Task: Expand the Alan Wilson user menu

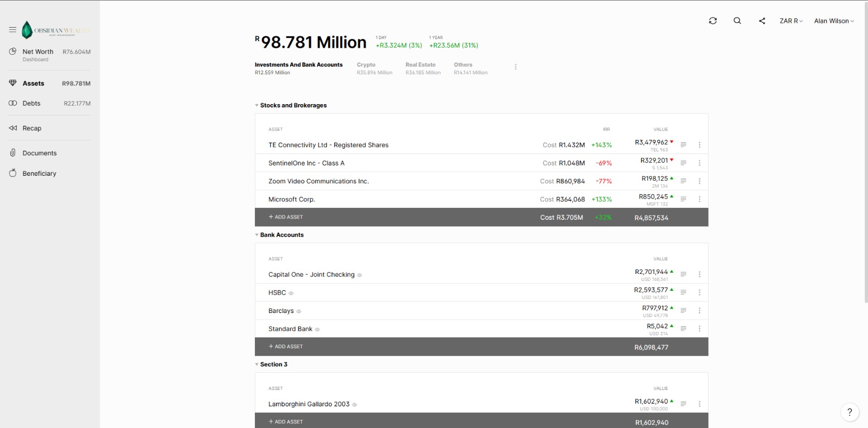Action: click(834, 21)
